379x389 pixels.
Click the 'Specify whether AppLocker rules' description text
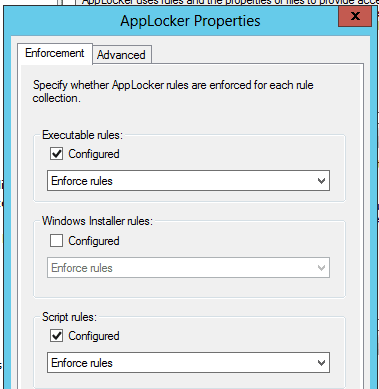point(173,91)
